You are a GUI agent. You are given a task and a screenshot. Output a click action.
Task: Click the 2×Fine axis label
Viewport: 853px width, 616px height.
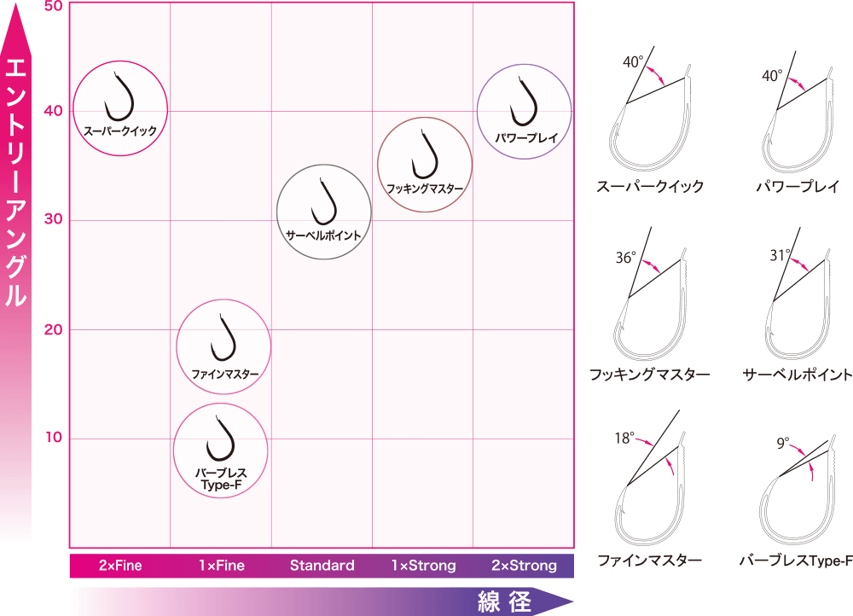[120, 566]
